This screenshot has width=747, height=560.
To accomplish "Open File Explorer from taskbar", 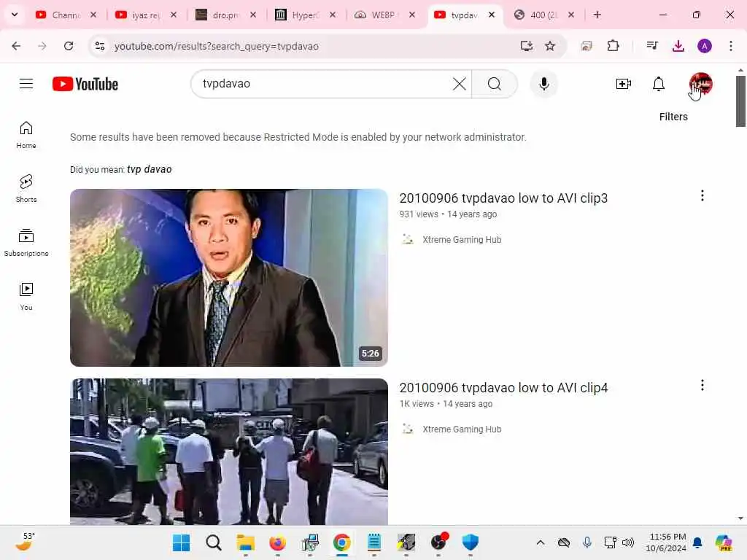I will [246, 542].
